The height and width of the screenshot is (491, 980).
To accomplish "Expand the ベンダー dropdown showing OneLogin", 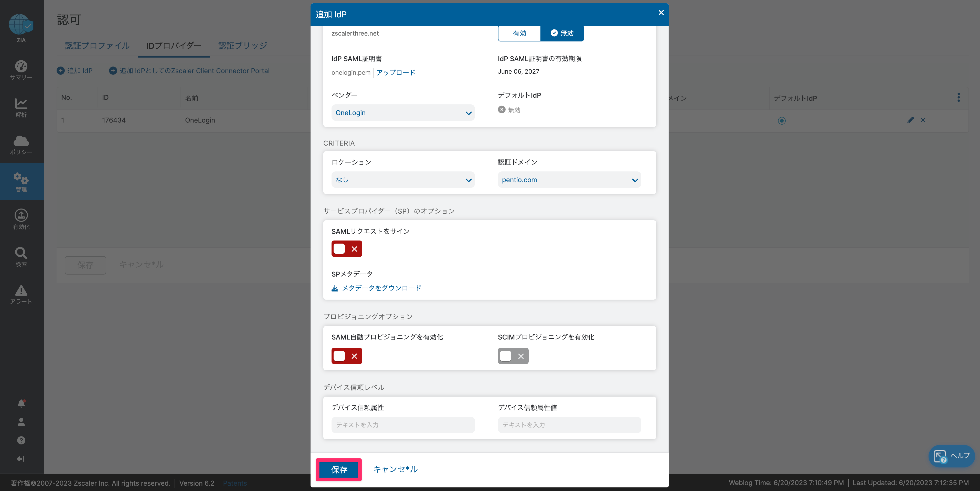I will coord(403,113).
